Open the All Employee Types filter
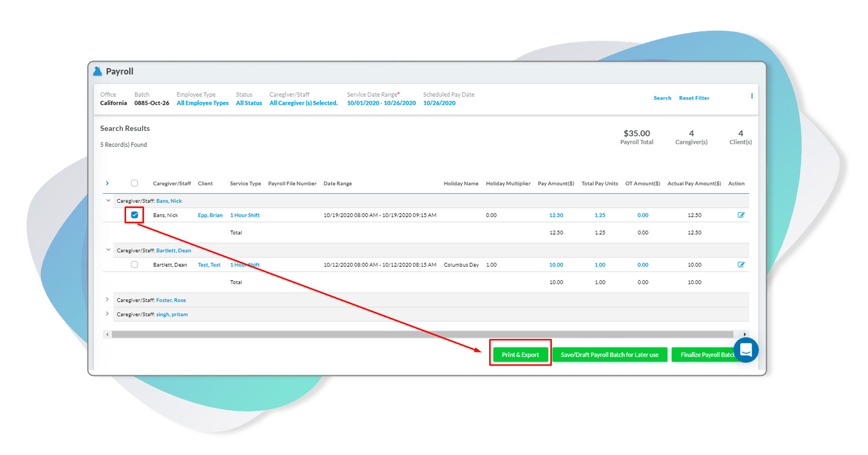The image size is (868, 455). (203, 103)
